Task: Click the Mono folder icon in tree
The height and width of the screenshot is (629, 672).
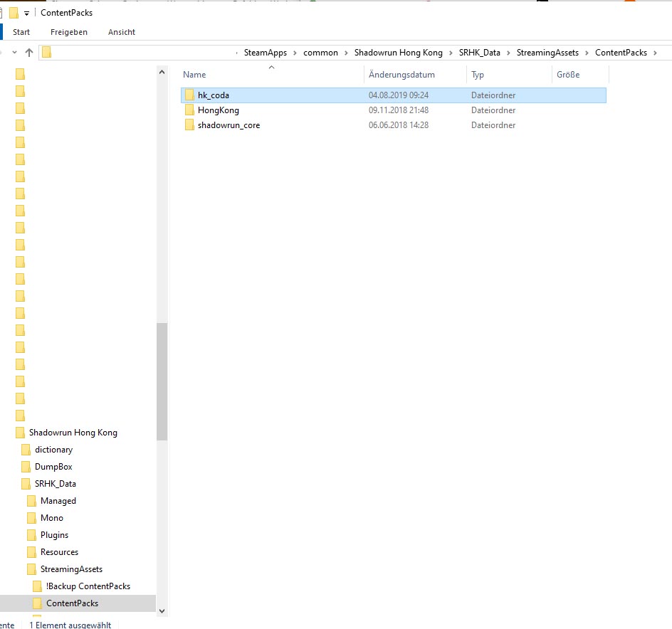Action: tap(31, 518)
